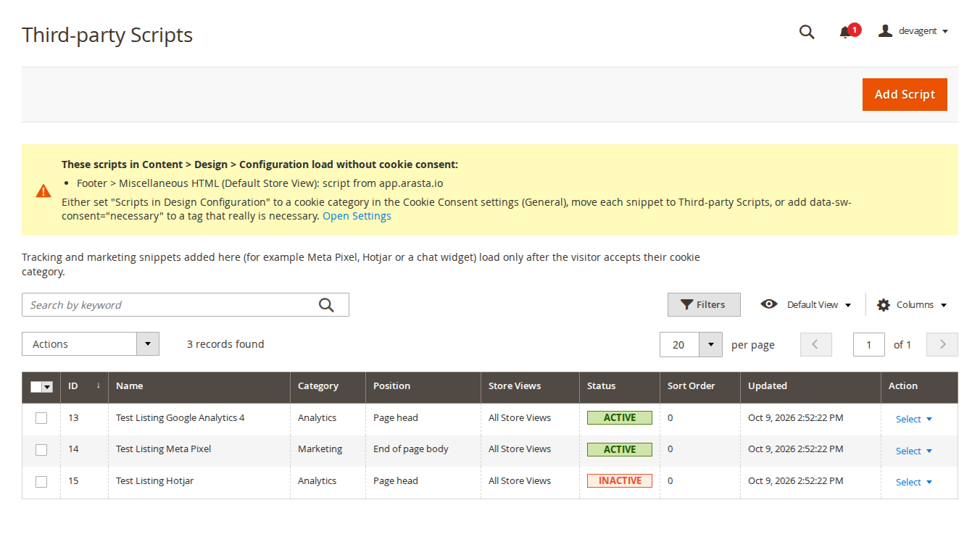
Task: Click the Test Listing Meta Pixel name
Action: [x=164, y=449]
